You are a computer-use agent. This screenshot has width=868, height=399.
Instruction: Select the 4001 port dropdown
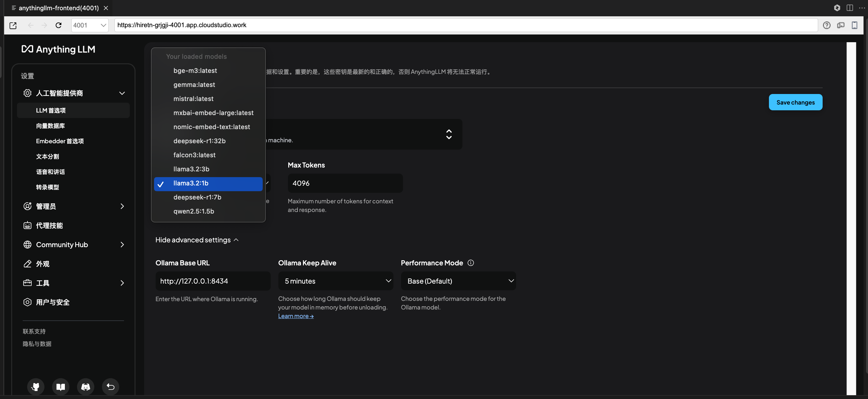[x=89, y=25]
